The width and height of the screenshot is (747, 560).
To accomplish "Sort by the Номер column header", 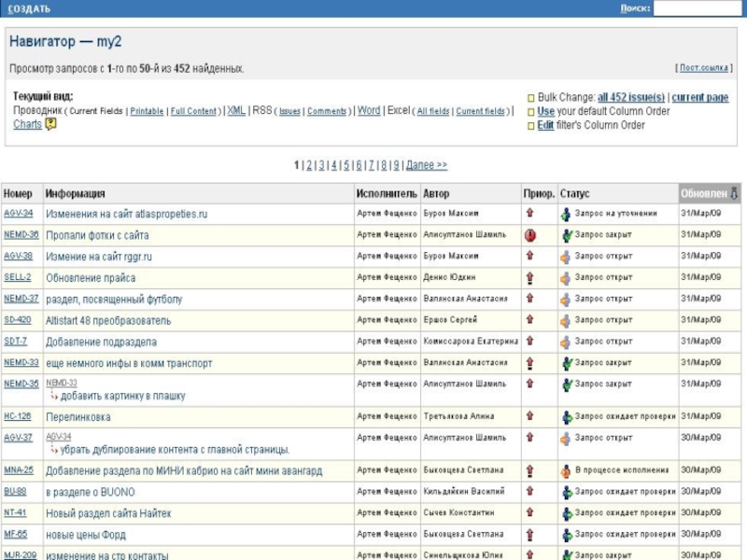I will [18, 194].
